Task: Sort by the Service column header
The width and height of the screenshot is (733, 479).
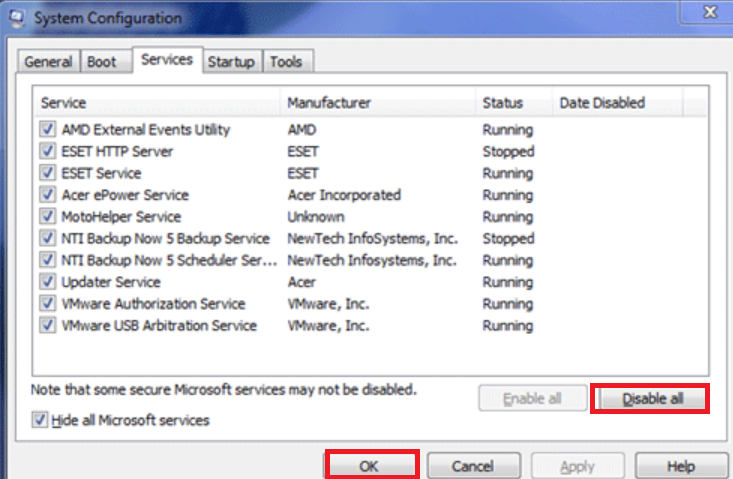Action: pos(157,102)
